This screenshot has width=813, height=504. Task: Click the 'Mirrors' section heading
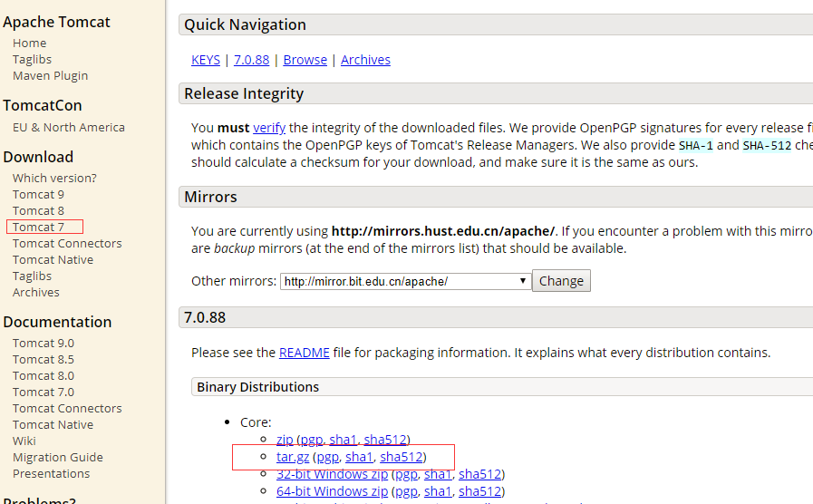[210, 197]
